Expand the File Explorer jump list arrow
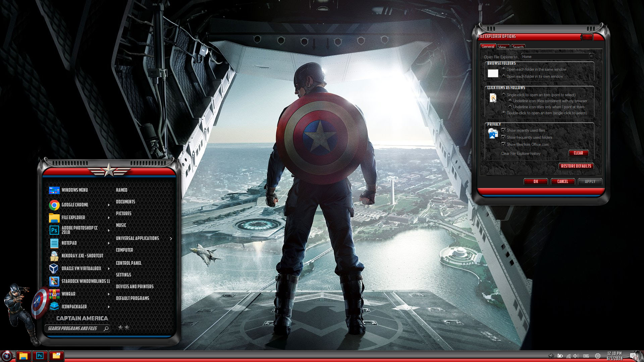The height and width of the screenshot is (362, 644). [109, 218]
